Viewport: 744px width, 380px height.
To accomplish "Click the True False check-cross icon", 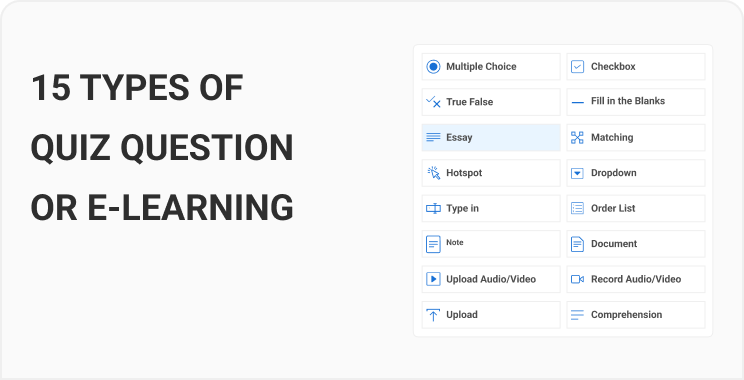I will coord(433,102).
